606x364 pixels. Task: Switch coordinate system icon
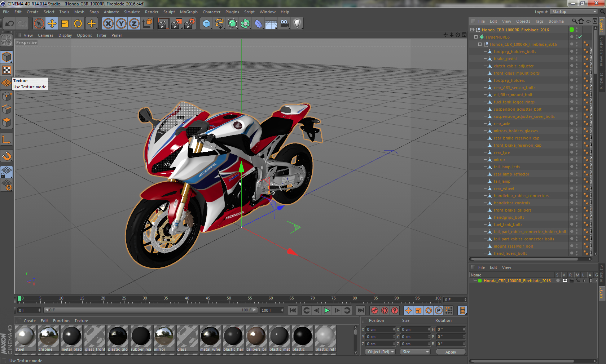[147, 24]
